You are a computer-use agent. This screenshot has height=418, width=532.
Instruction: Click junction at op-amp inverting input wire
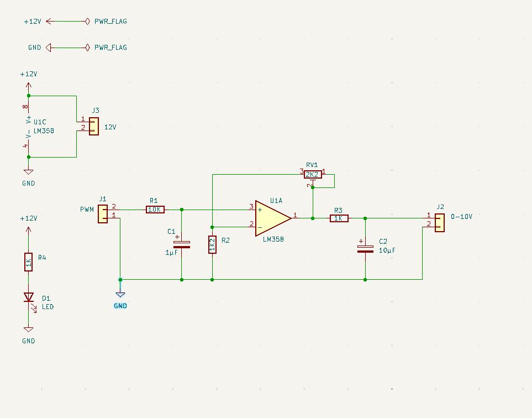pyautogui.click(x=212, y=227)
